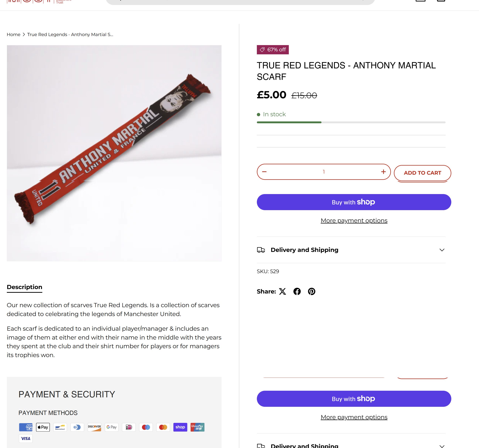479x448 pixels.
Task: Share the scarf on X (Twitter)
Action: point(282,291)
